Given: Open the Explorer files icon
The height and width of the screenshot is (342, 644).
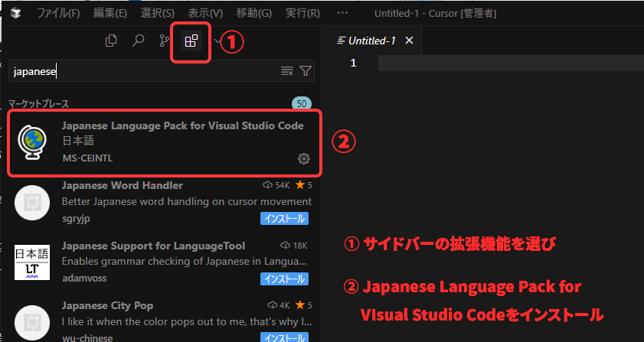Looking at the screenshot, I should click(111, 41).
